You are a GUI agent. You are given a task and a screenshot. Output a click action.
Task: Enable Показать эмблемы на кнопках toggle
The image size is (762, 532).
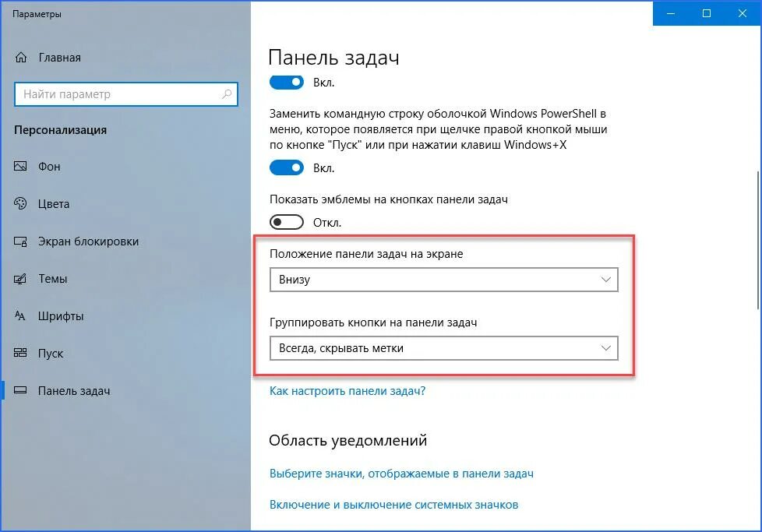(x=287, y=223)
